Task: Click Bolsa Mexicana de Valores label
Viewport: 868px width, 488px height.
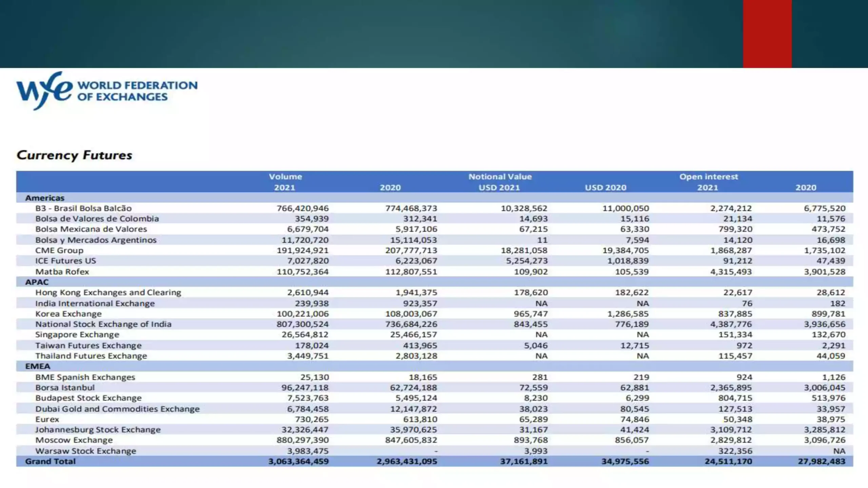Action: pyautogui.click(x=91, y=229)
